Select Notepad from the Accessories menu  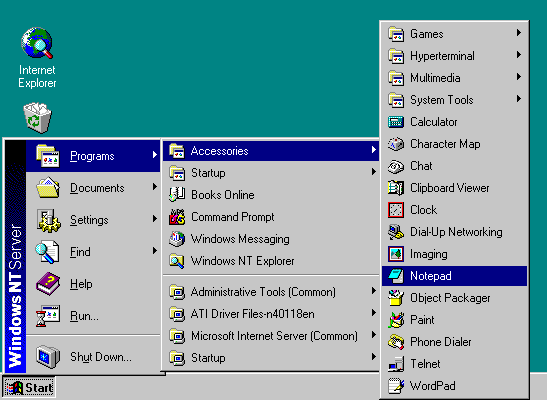[x=454, y=276]
